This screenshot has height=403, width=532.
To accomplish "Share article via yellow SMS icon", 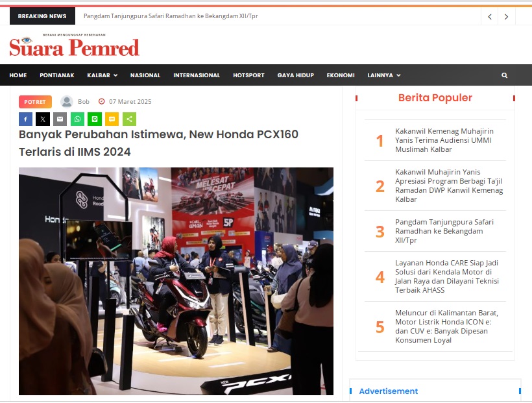I will 112,119.
